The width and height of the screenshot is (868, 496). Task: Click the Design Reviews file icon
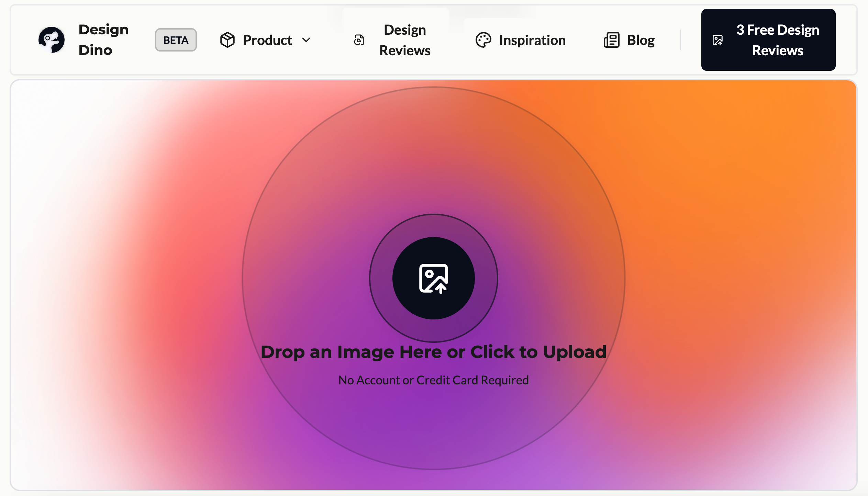(x=359, y=40)
